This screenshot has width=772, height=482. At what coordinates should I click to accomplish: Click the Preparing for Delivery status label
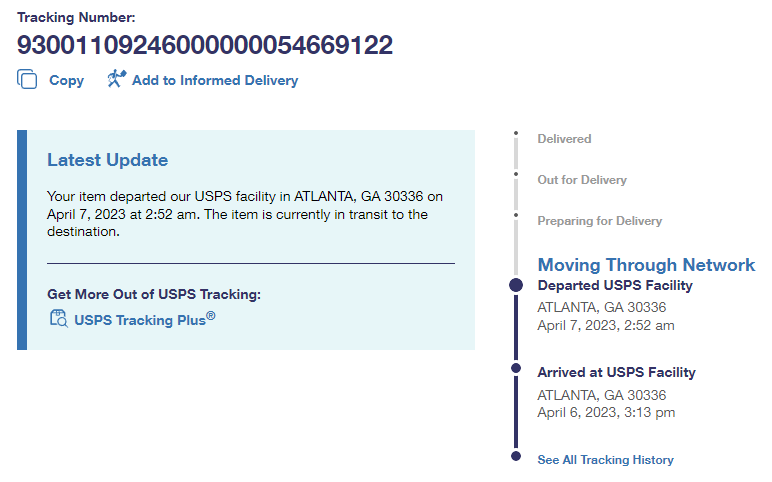599,221
